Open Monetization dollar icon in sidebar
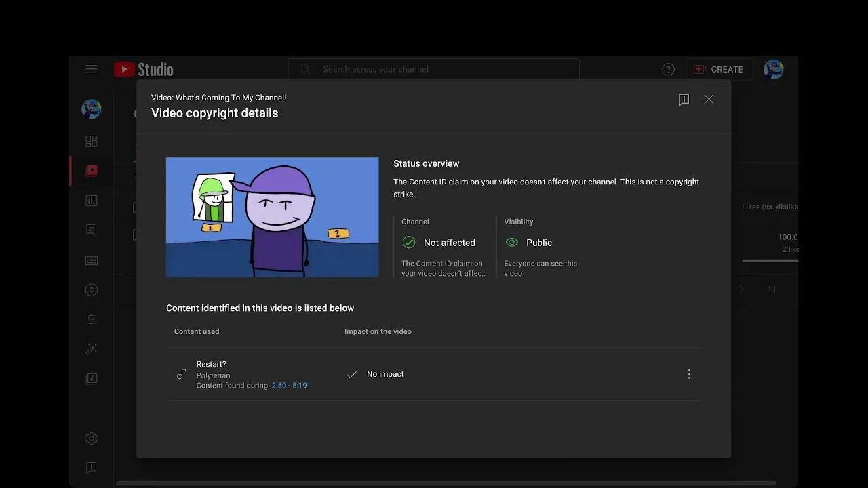This screenshot has height=488, width=868. 92,319
